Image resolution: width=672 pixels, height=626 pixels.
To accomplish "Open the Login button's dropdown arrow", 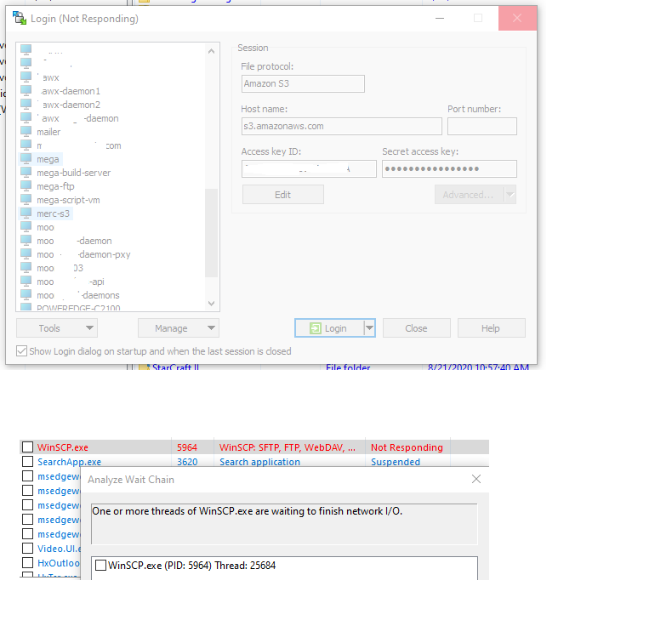I will [x=369, y=328].
